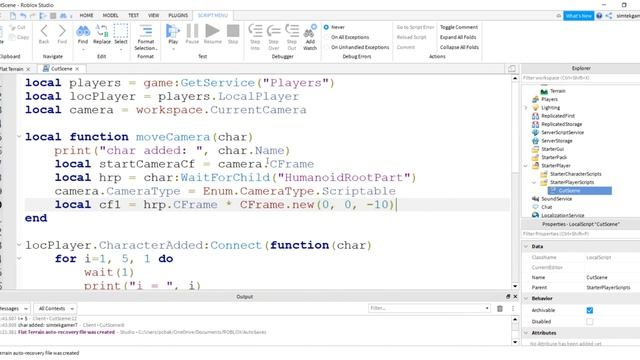
Task: Select ReplicatedStorage in Explorer
Action: click(x=562, y=124)
